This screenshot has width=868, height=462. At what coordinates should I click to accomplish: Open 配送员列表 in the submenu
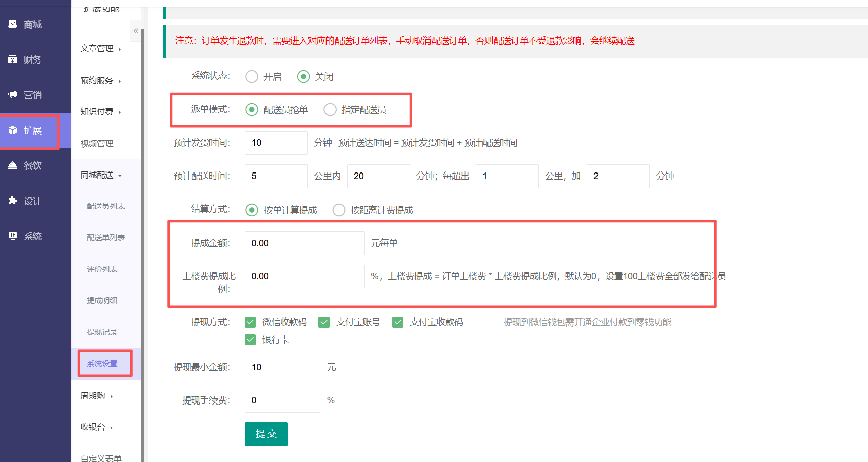[105, 206]
